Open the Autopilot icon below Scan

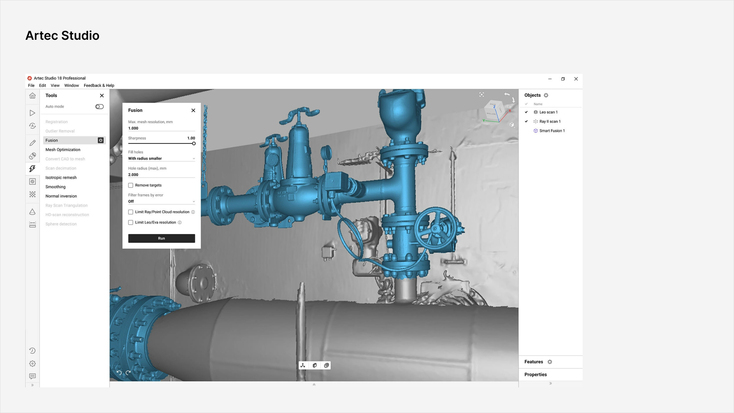32,126
